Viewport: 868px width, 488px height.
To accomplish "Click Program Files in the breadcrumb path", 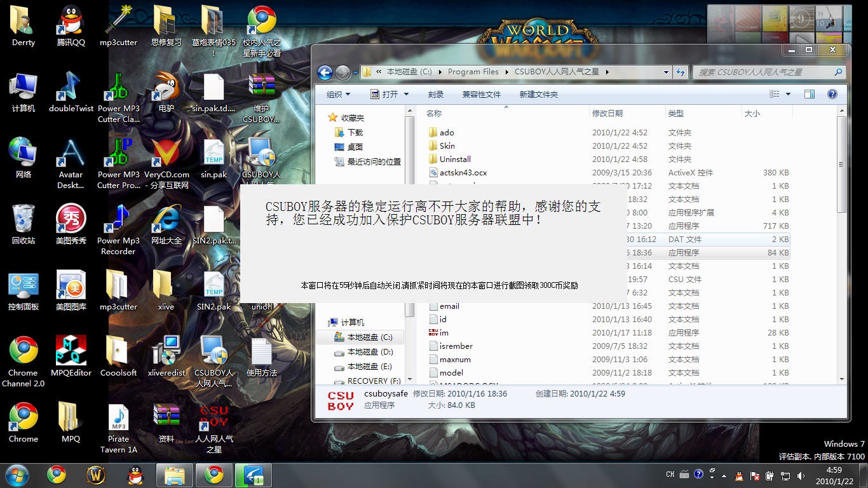I will (x=473, y=72).
